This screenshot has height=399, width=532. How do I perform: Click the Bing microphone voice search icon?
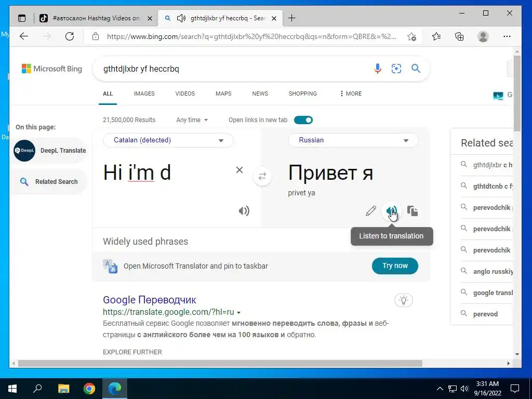coord(377,69)
